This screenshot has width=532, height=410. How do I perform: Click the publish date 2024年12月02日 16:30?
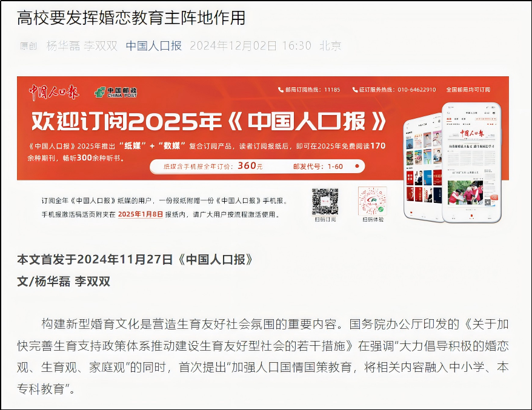pyautogui.click(x=250, y=45)
